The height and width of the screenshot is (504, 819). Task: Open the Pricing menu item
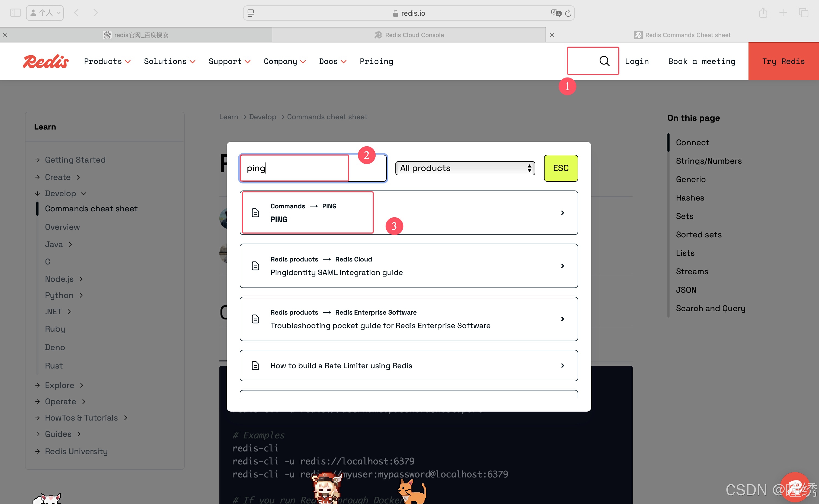pos(376,61)
